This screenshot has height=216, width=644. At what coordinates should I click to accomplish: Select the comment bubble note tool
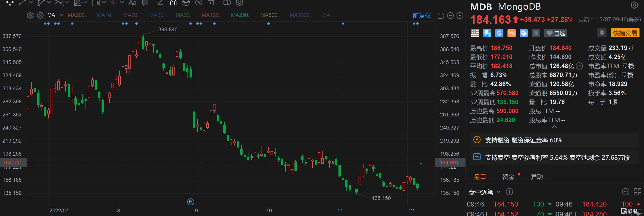145,3
